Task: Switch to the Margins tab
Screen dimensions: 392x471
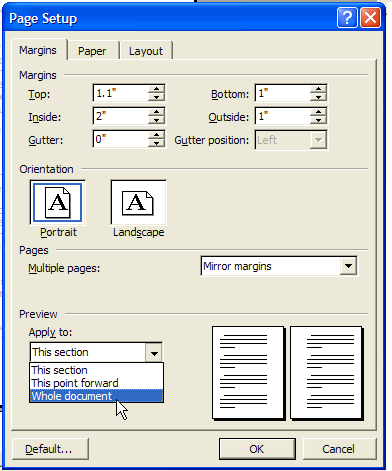Action: tap(38, 50)
